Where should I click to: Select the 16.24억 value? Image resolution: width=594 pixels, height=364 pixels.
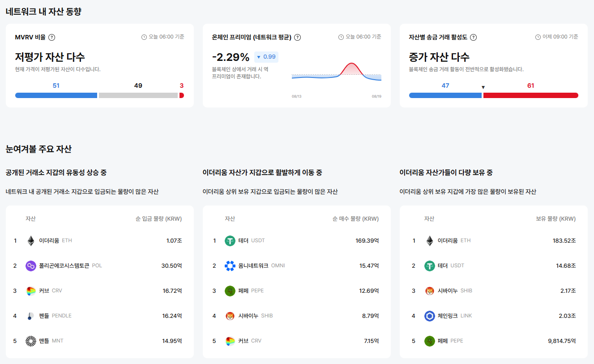(172, 316)
